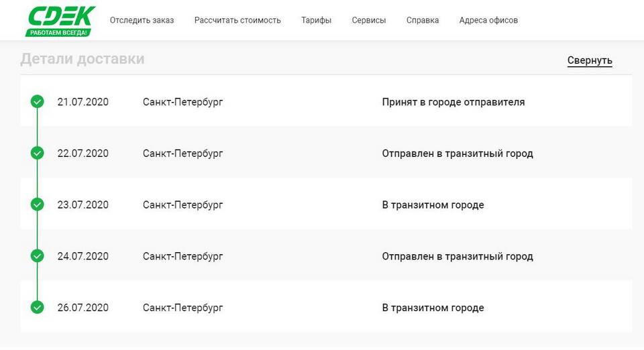Click the 23.07.2020 В транзитном городе status

click(433, 205)
